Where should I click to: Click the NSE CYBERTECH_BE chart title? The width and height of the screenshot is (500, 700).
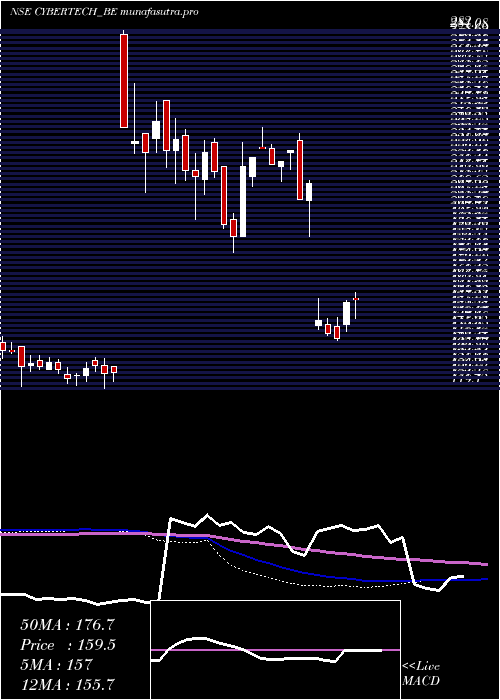pyautogui.click(x=104, y=12)
